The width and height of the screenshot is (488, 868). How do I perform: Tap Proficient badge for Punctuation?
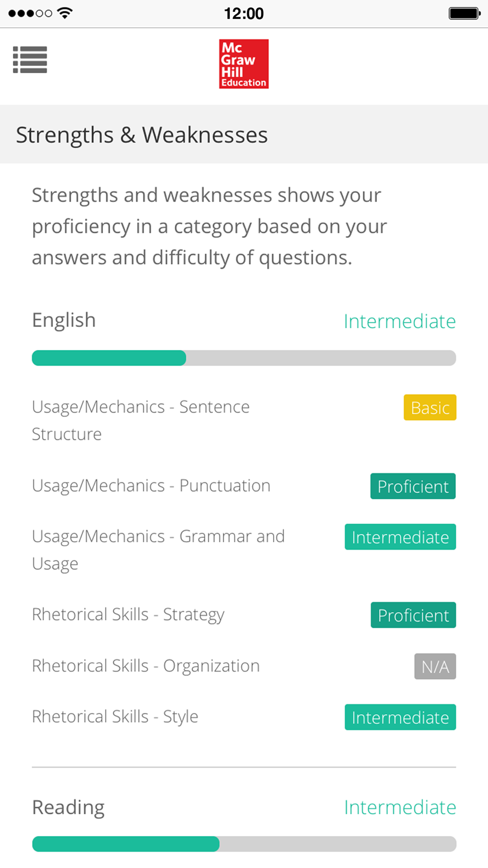click(x=413, y=486)
